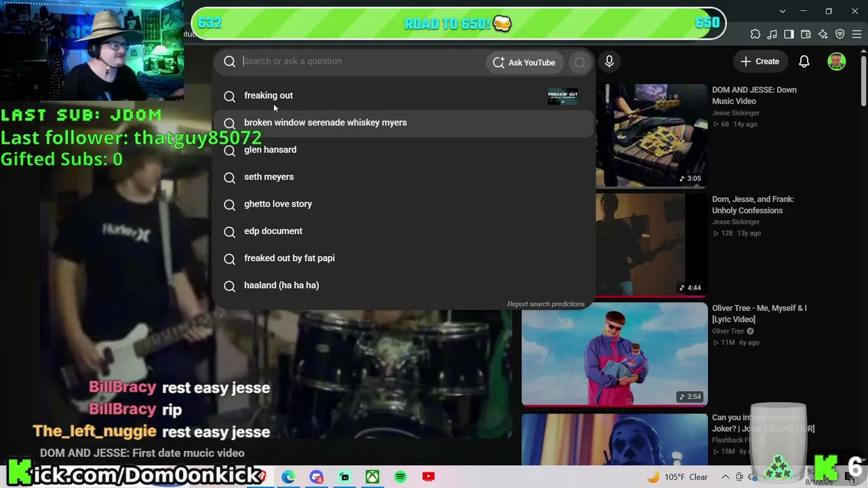
Task: Click the search icon beside 'freaking out'
Action: pos(230,96)
